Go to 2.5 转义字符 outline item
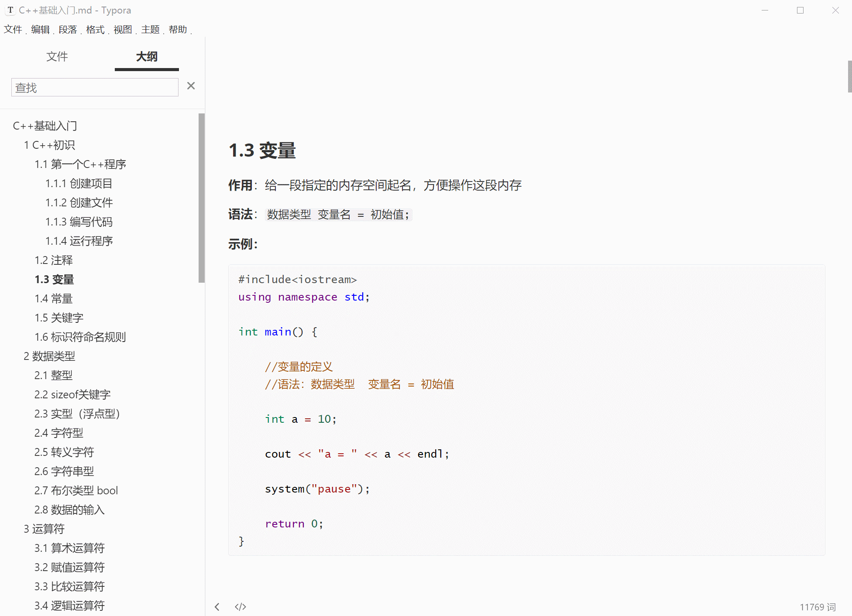The image size is (852, 616). click(64, 452)
